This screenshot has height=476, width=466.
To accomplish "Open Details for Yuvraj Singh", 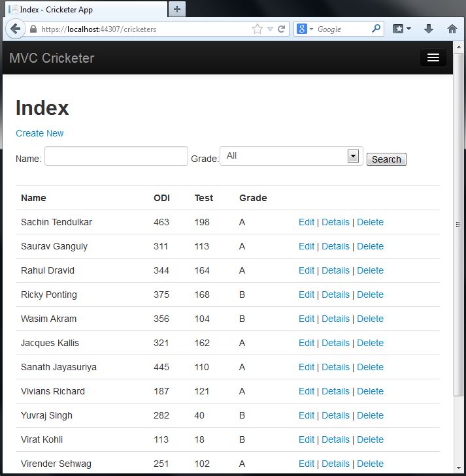I will coord(335,415).
